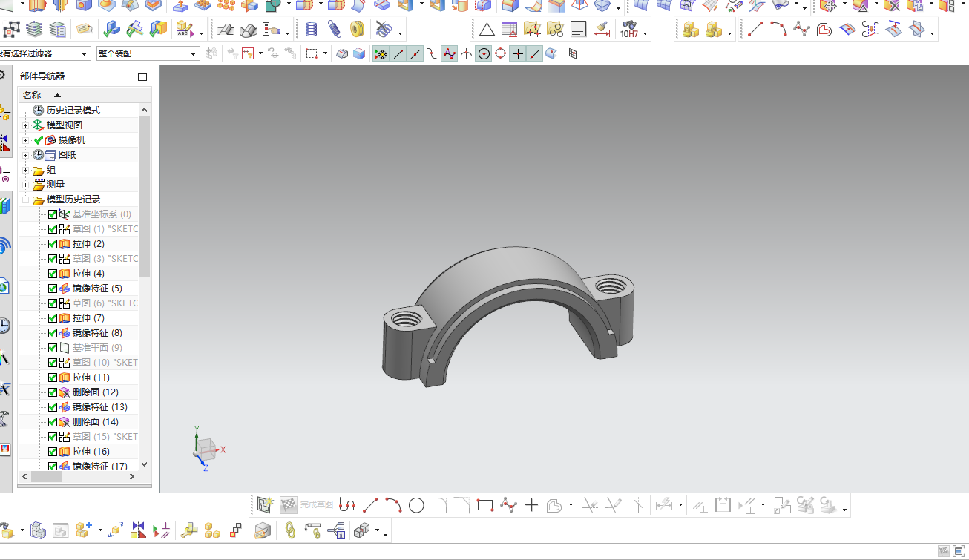
Task: Collapse the 模型历史记录 tree node
Action: 25,200
